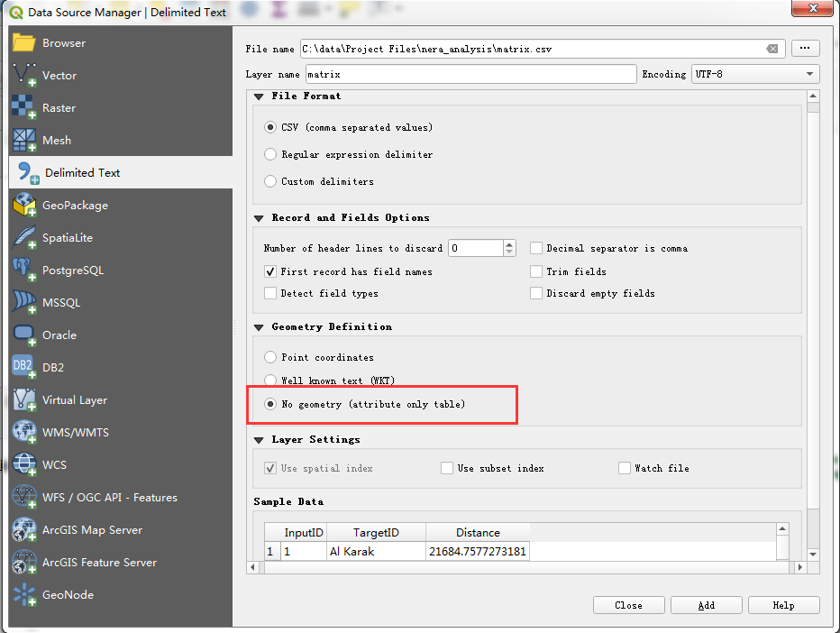Click the TargetID column header
This screenshot has width=840, height=633.
click(x=376, y=533)
